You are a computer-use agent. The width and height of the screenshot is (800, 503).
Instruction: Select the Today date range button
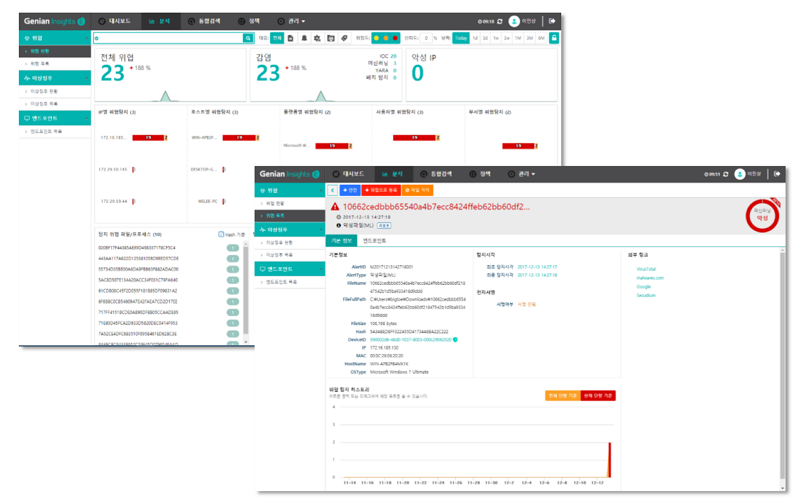point(461,38)
